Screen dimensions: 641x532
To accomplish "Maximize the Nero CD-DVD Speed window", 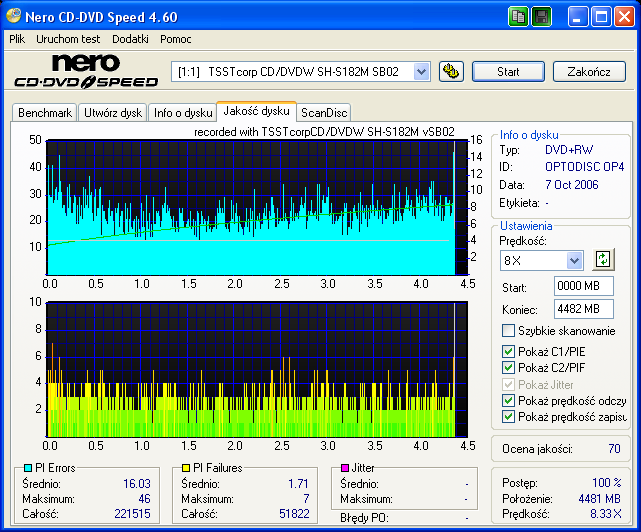I will click(x=601, y=17).
